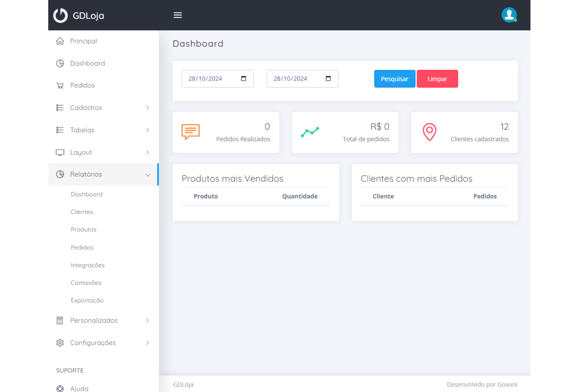Open the Ajuda support link
The height and width of the screenshot is (392, 579).
(79, 389)
